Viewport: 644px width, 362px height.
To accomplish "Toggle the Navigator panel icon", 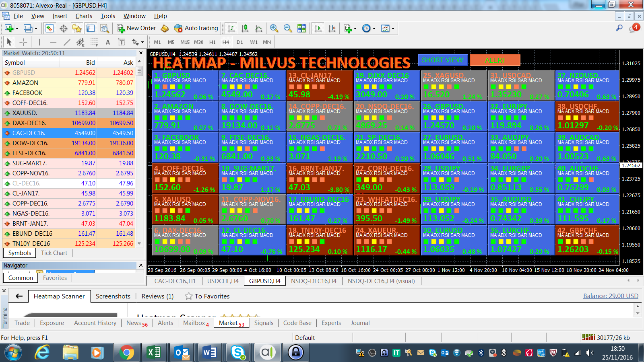I will coord(77,28).
